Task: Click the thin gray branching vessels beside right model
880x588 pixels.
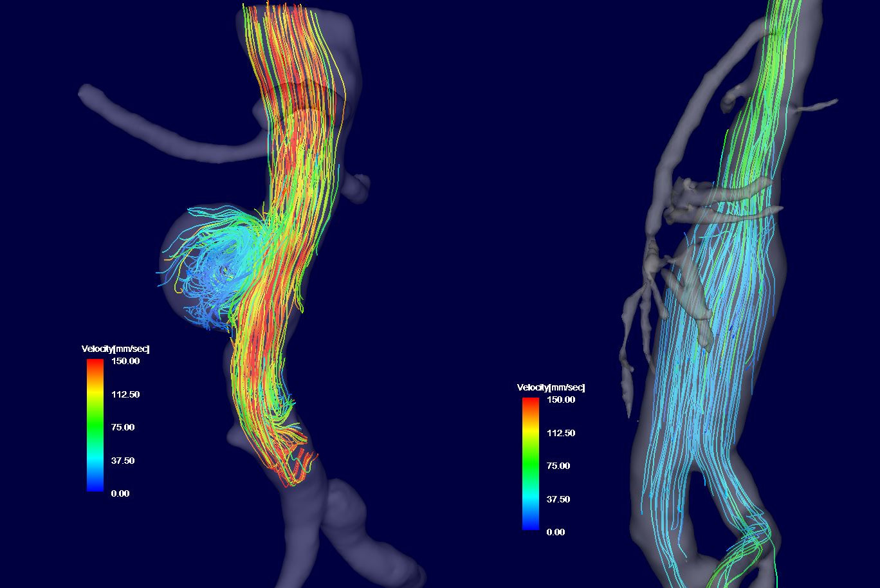Action: click(x=637, y=322)
